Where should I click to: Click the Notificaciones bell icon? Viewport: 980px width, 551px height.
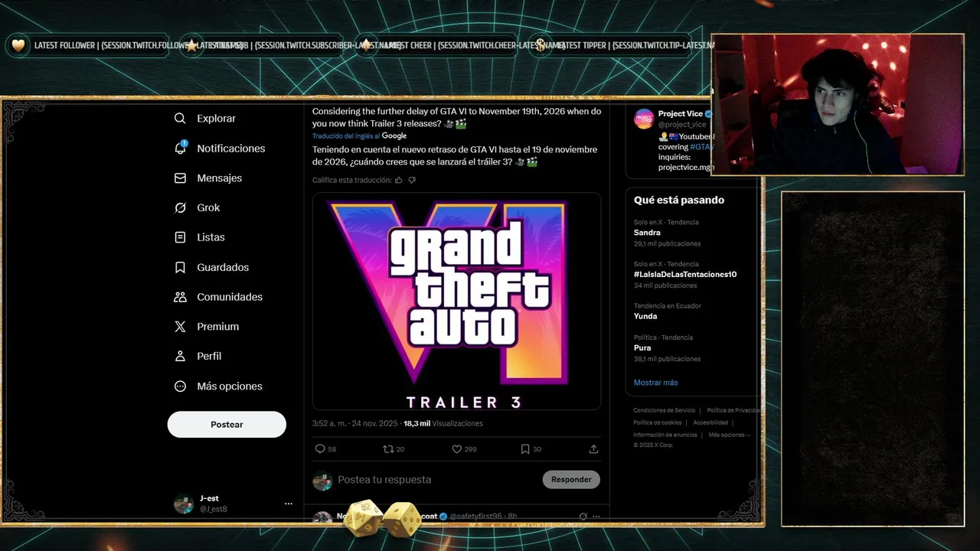pyautogui.click(x=180, y=148)
